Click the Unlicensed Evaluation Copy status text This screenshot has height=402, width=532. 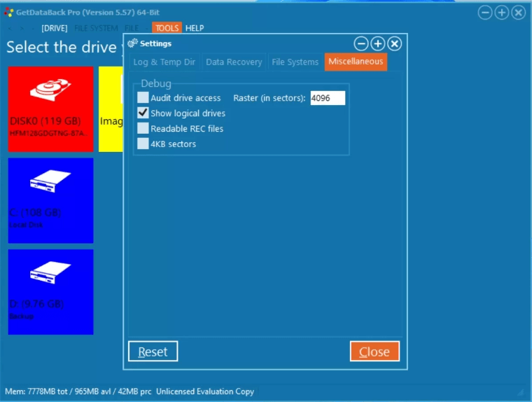click(x=205, y=391)
